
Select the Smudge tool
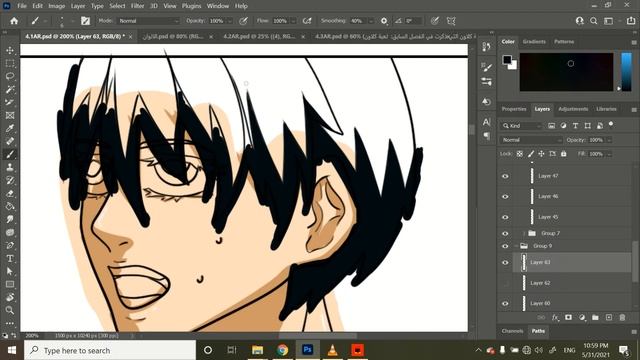10,220
